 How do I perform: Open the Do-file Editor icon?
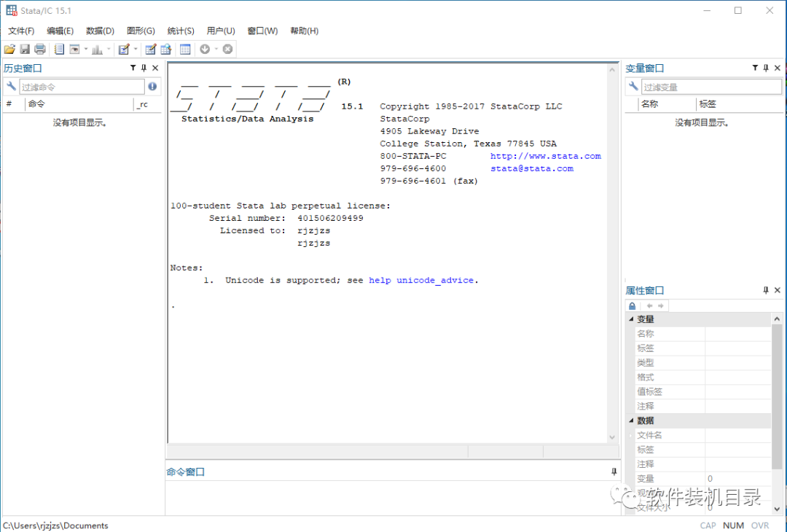[123, 49]
